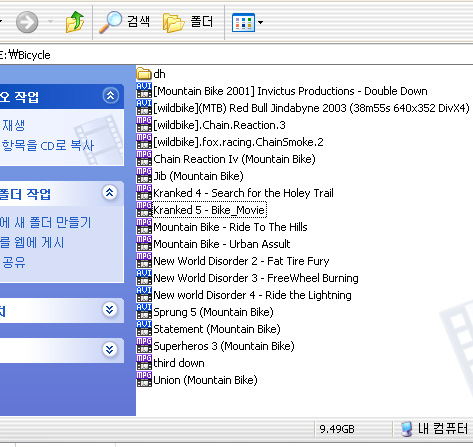
Task: Expand the bottom collapsed sidebar panel
Action: click(x=110, y=350)
